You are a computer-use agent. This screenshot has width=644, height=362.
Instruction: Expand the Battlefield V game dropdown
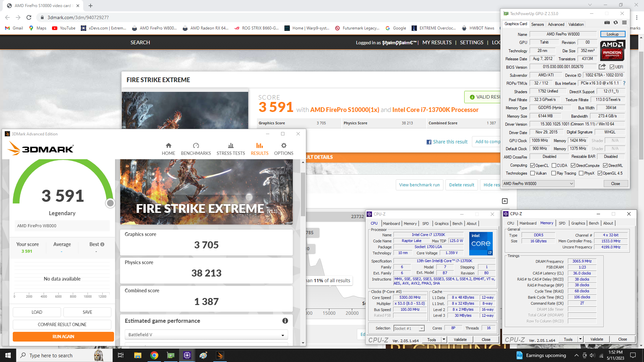[206, 335]
